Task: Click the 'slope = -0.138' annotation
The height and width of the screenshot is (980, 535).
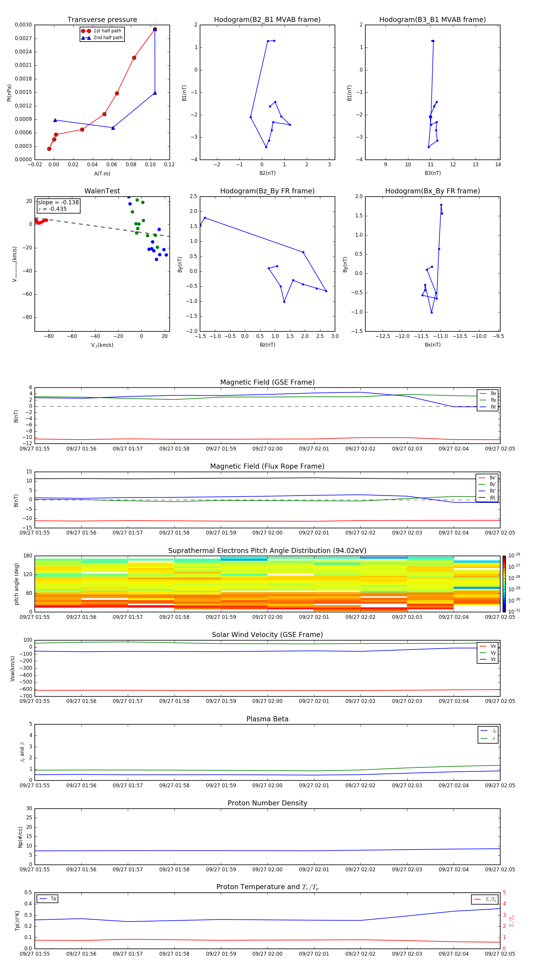Action: (58, 203)
